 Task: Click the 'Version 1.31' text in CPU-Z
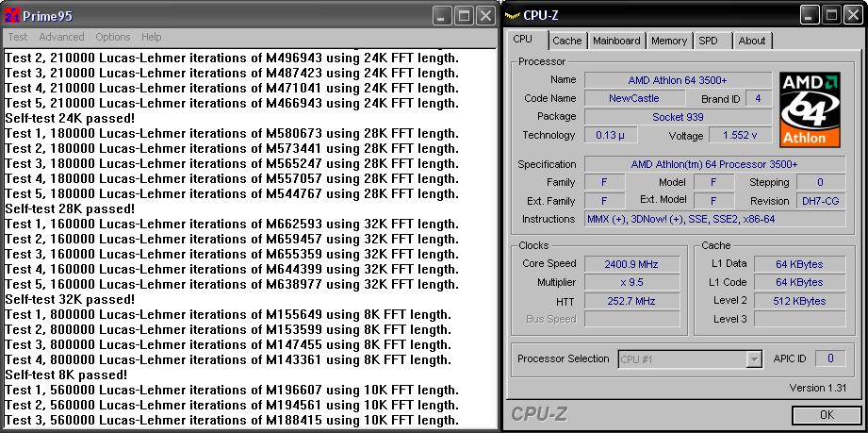click(x=818, y=388)
